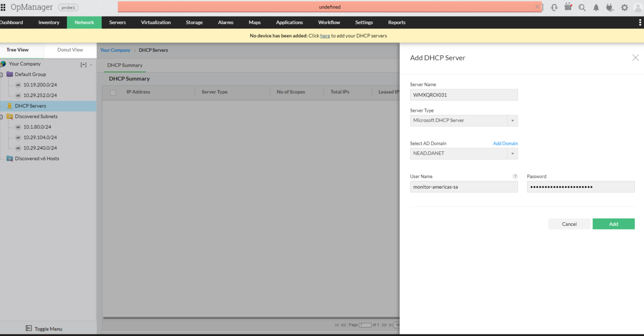Open the Inventory menu
This screenshot has height=336, width=644.
point(49,22)
